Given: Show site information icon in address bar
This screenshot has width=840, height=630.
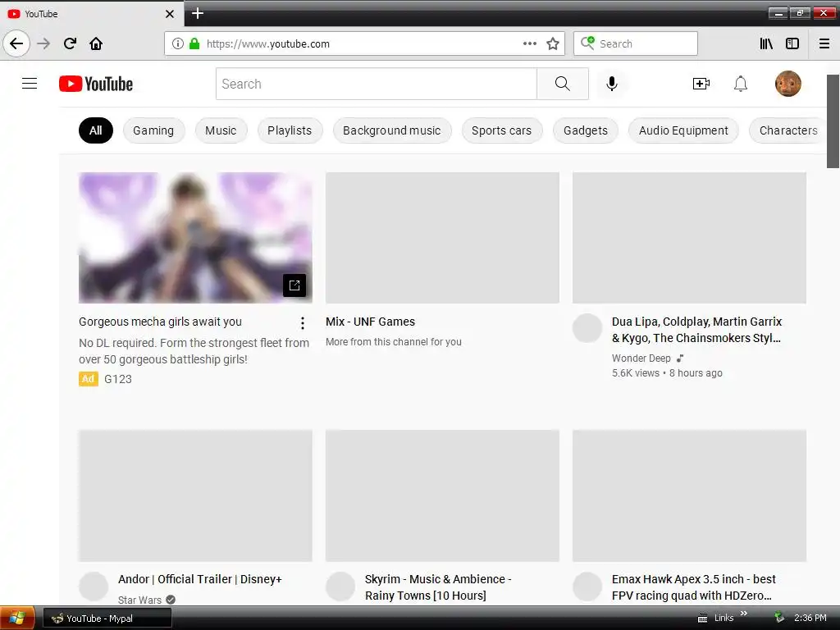Looking at the screenshot, I should (x=178, y=44).
